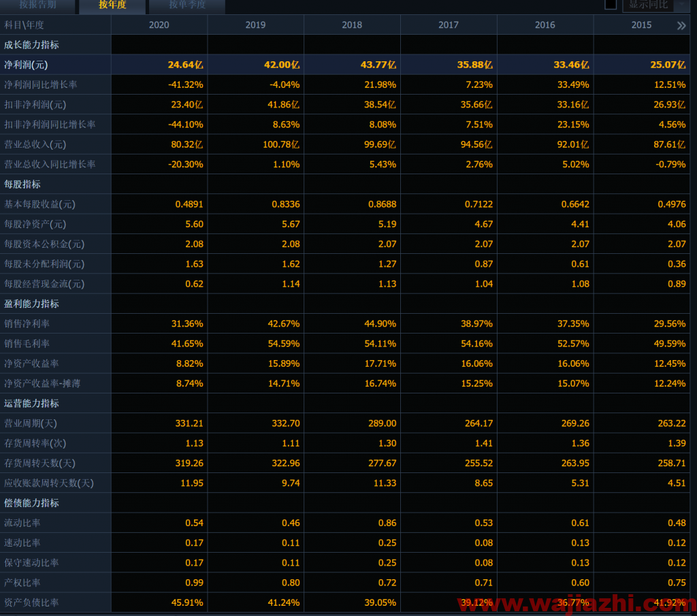
Task: Click the 2017 column header
Action: click(449, 25)
